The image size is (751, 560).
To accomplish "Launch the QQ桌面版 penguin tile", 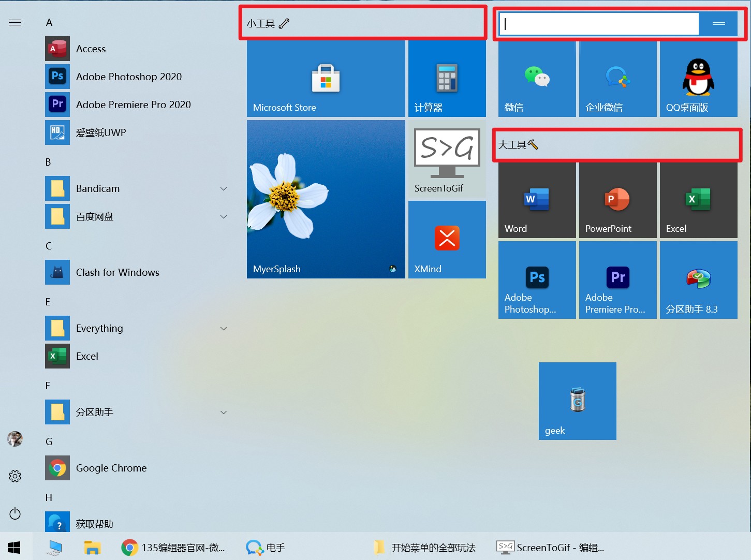I will coord(699,78).
